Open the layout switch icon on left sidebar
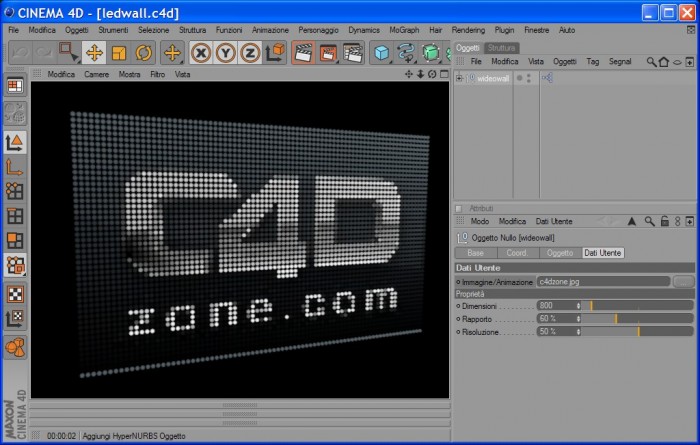Image resolution: width=700 pixels, height=445 pixels. 15,86
